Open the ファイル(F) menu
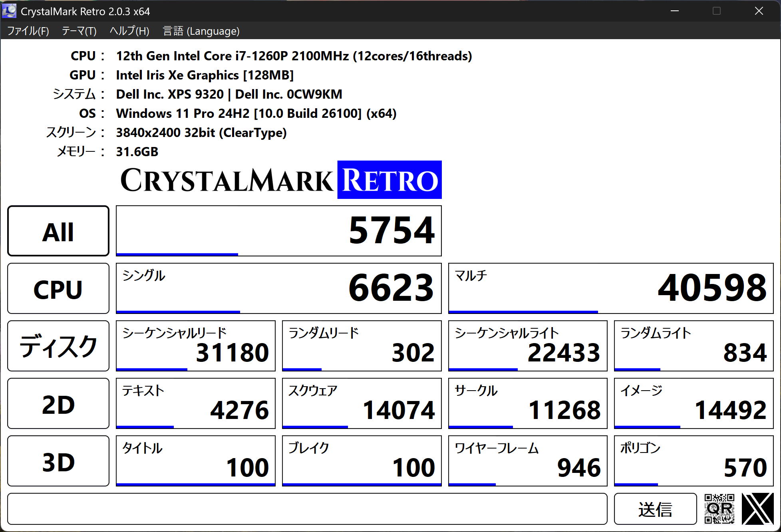 tap(28, 31)
